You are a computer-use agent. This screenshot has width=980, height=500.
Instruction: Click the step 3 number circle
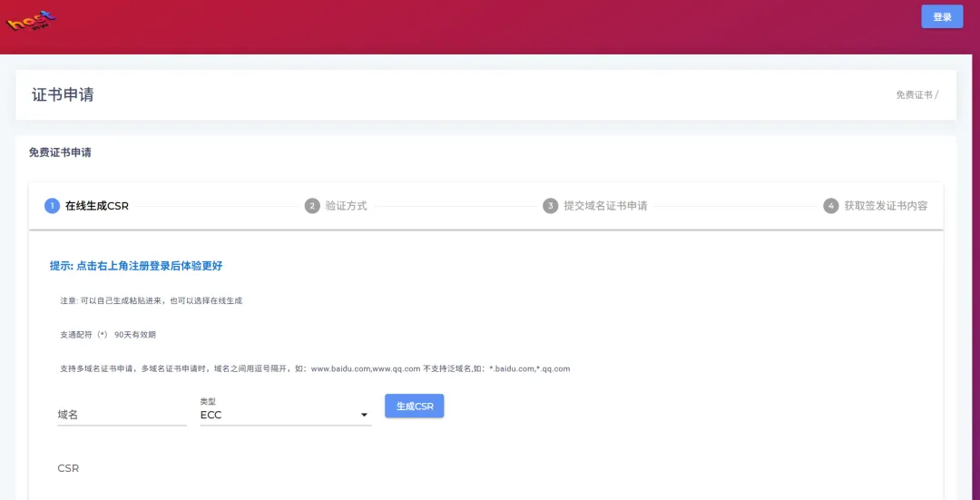(550, 206)
